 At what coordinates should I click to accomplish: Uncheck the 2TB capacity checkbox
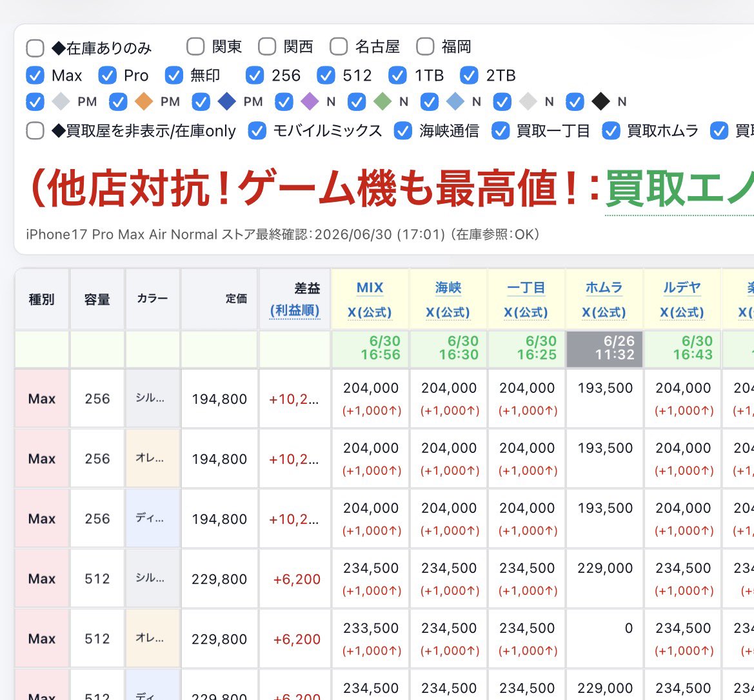pos(469,75)
